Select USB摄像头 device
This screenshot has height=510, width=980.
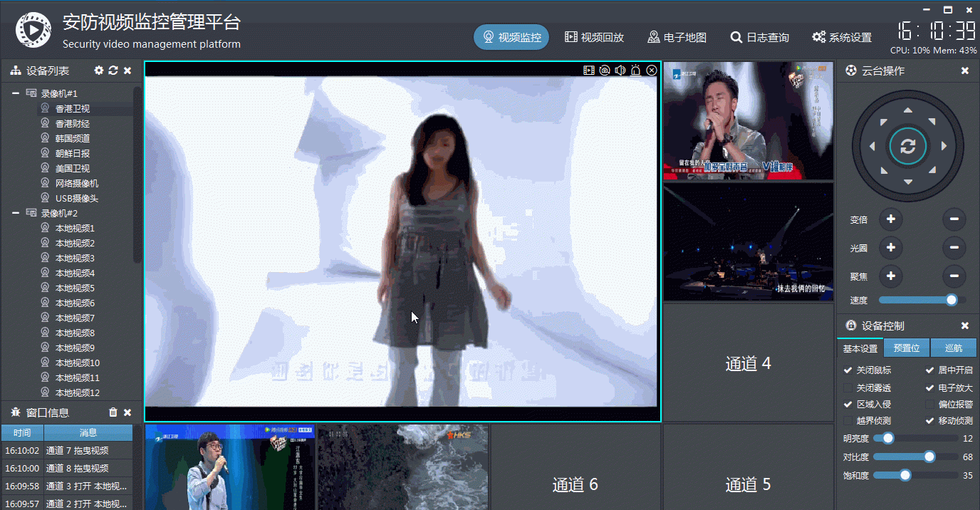[77, 199]
